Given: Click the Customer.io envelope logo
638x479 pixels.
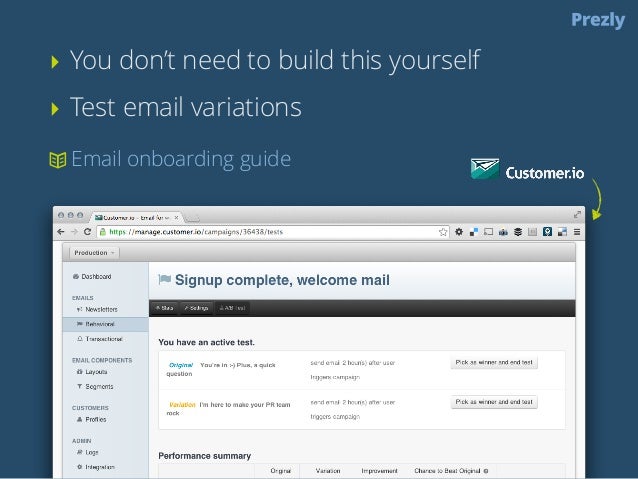Looking at the screenshot, I should point(485,169).
